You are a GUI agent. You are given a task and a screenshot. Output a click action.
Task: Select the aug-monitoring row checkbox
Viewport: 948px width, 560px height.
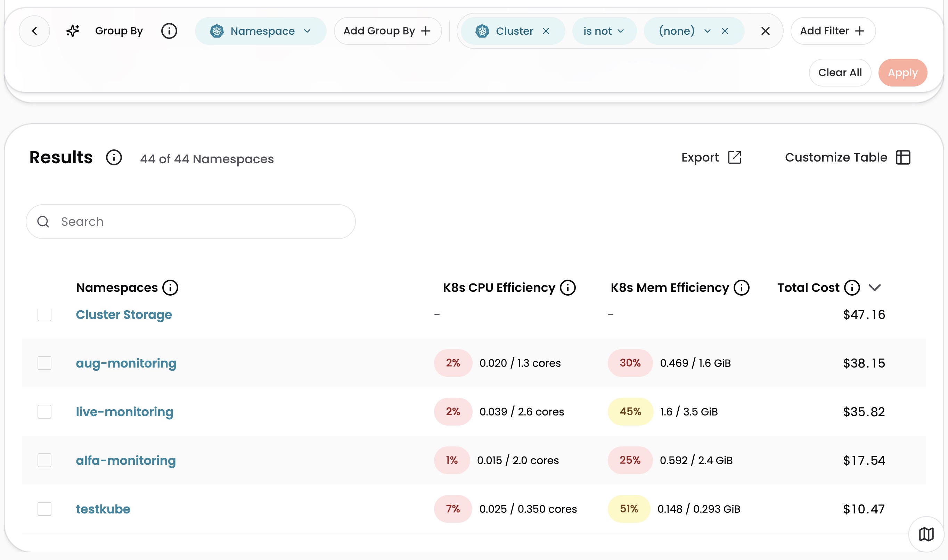(44, 363)
